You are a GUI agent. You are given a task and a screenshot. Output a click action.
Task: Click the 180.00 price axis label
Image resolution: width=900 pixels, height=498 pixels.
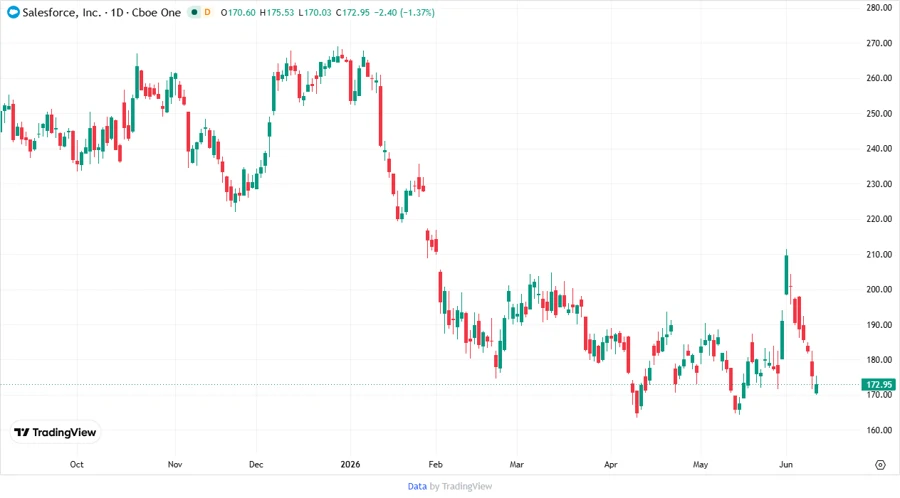click(879, 360)
